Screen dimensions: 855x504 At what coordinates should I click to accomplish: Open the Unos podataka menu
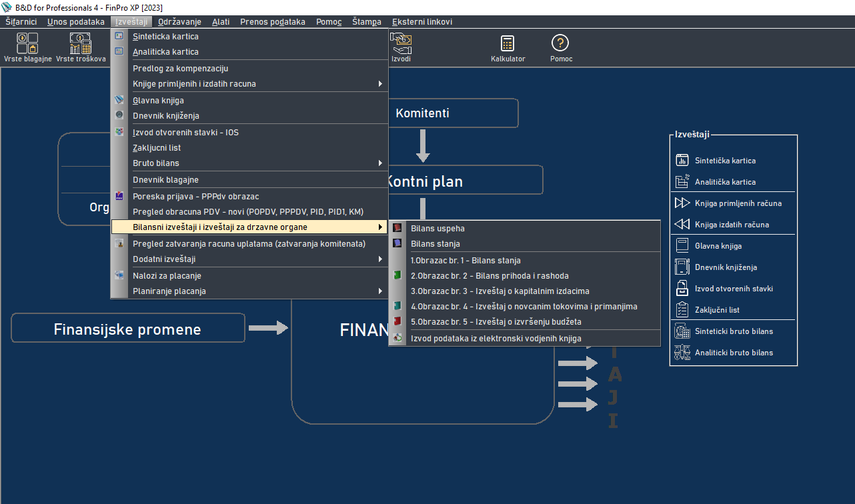pos(76,21)
